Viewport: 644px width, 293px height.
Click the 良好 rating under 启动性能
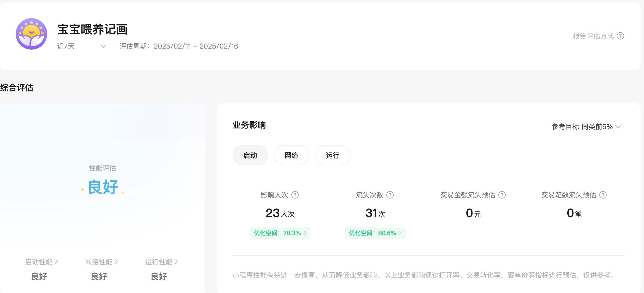(39, 277)
